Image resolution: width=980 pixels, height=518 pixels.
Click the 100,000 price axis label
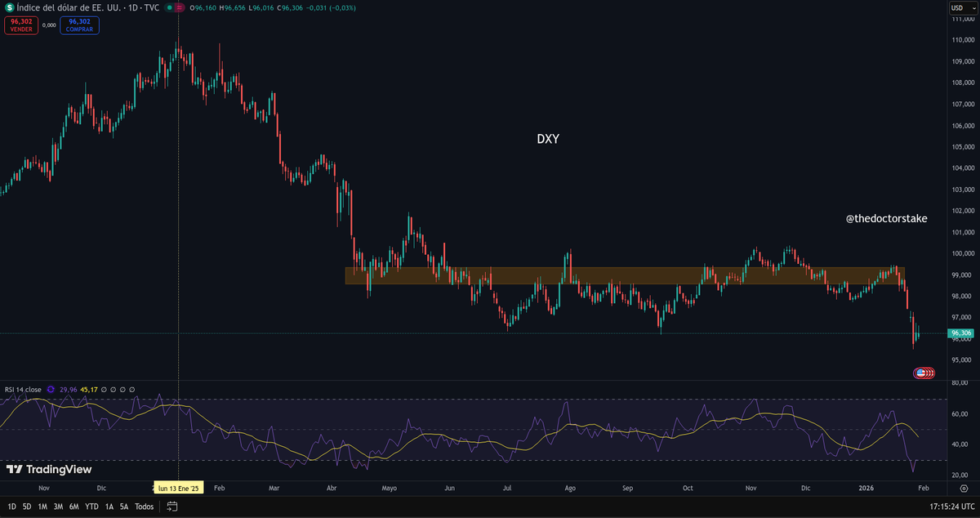[963, 253]
